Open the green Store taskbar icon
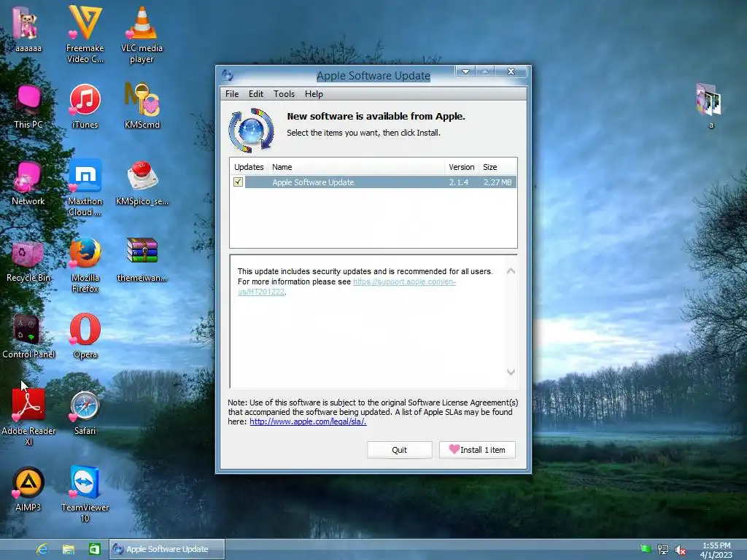 (x=94, y=549)
